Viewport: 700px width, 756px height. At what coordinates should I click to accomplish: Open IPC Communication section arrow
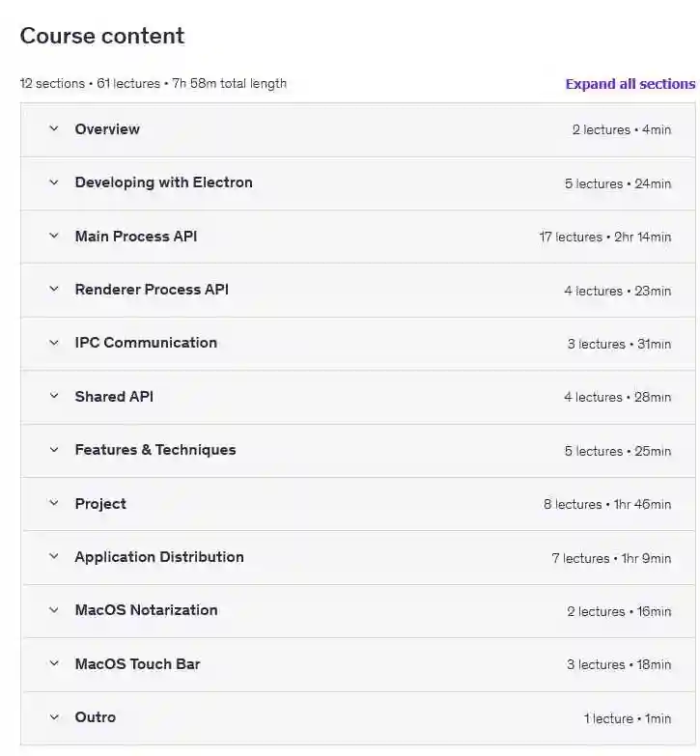click(x=54, y=342)
